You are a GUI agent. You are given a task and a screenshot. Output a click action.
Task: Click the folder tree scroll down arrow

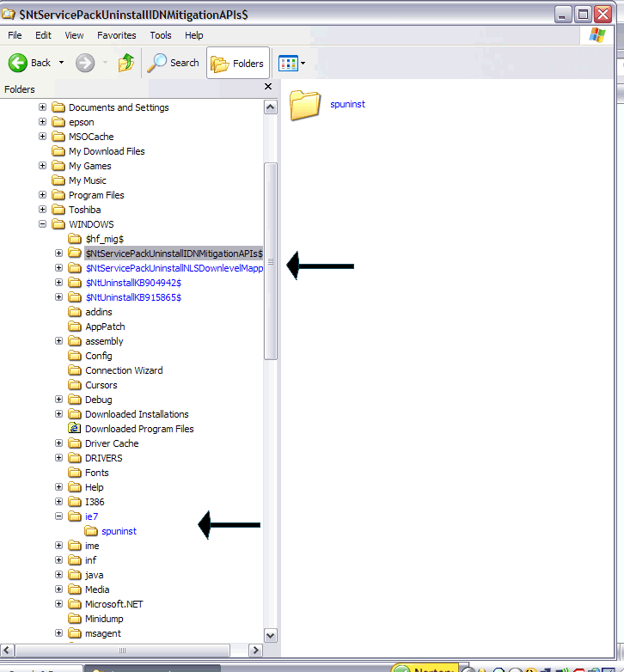tap(271, 636)
